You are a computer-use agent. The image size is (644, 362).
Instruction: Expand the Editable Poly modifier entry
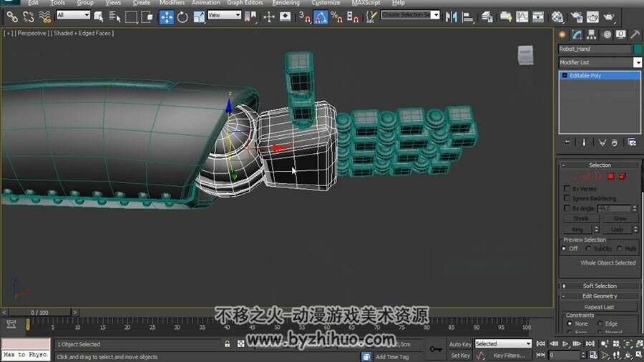click(x=565, y=76)
